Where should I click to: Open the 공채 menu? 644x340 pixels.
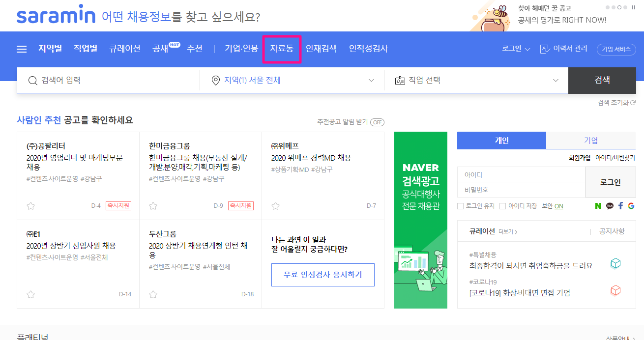(x=160, y=49)
